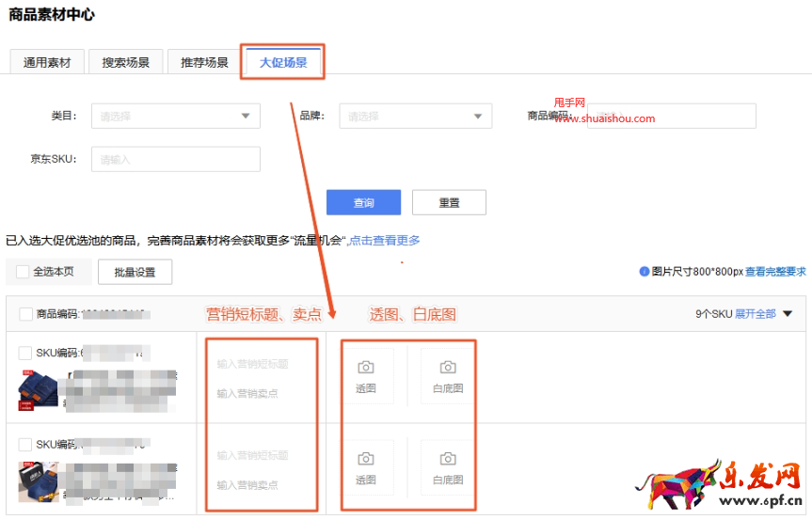Select the second SKU编码 row checkbox
This screenshot has width=812, height=520.
(x=25, y=444)
